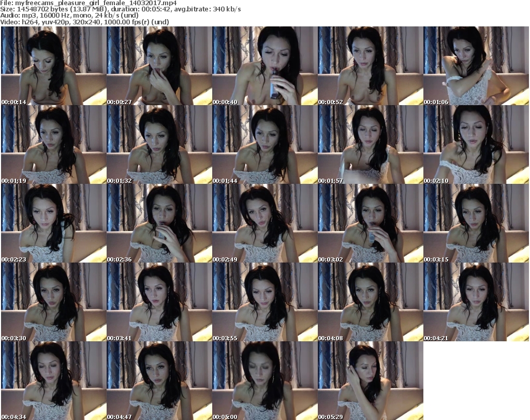Select the frame marked 00:03:55
Image resolution: width=530 pixels, height=420 pixels.
264,302
